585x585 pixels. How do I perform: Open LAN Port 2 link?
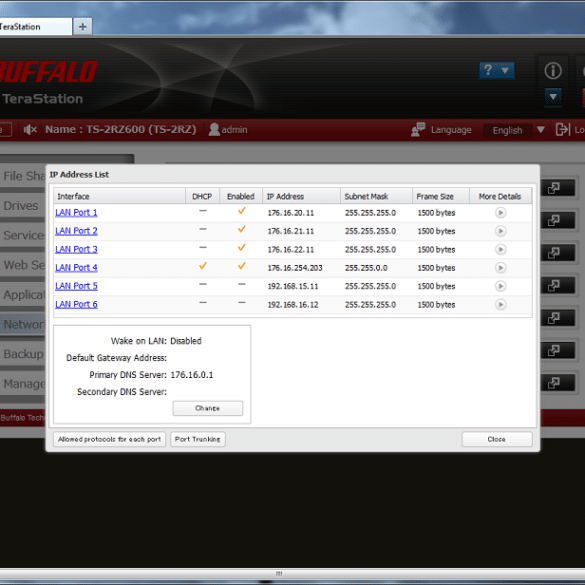pyautogui.click(x=76, y=231)
